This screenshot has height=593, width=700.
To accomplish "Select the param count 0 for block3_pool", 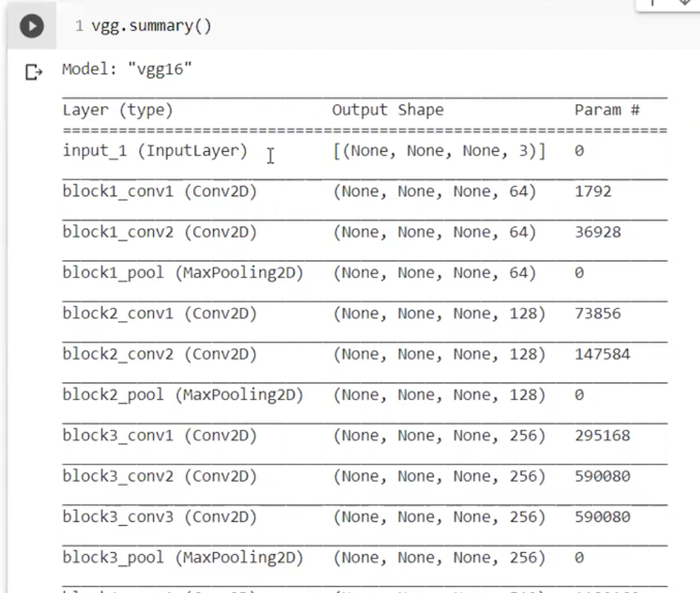I will (x=579, y=557).
